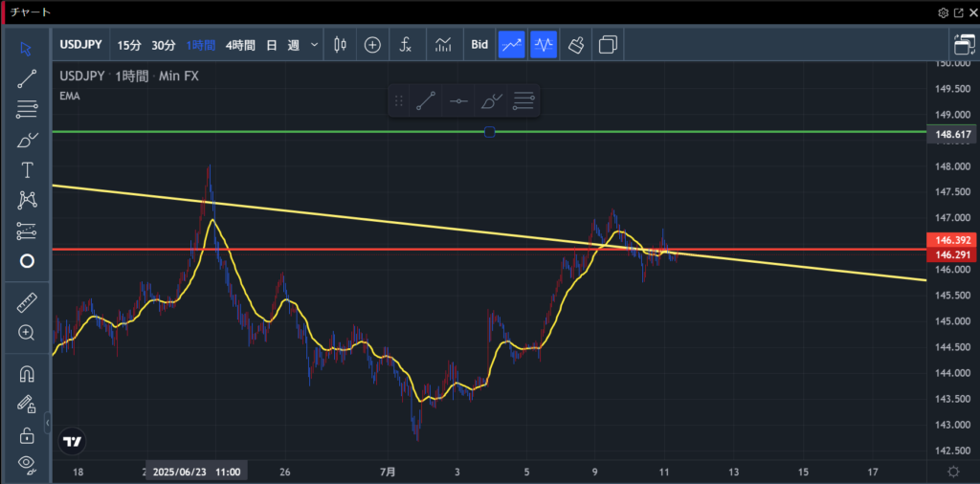This screenshot has height=484, width=980.
Task: Open the forecast and measurement tool
Action: (x=26, y=231)
